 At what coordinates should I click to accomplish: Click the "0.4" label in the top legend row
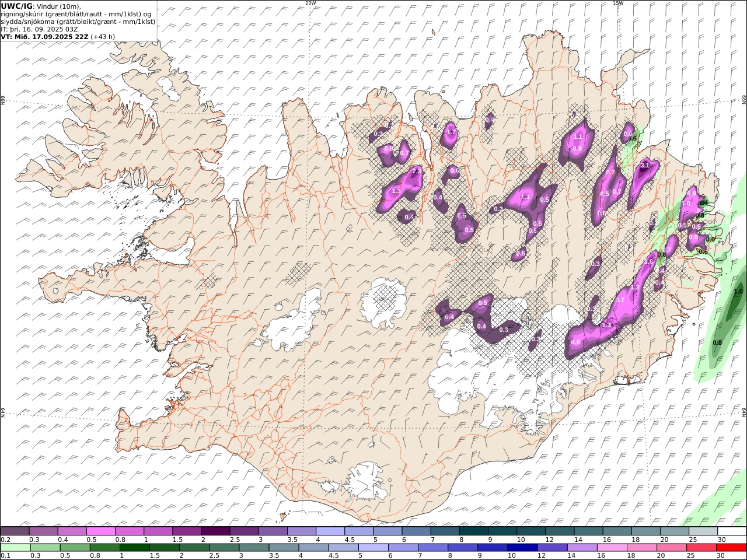(63, 540)
